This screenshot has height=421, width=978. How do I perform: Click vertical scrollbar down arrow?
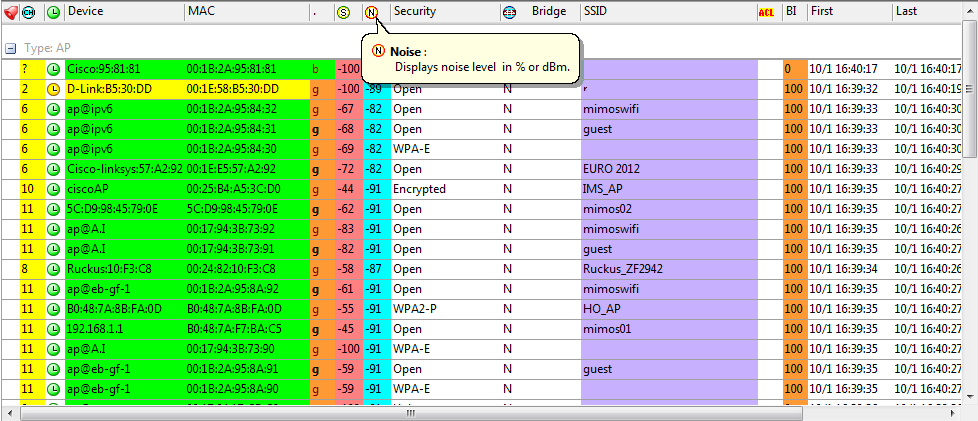[969, 396]
